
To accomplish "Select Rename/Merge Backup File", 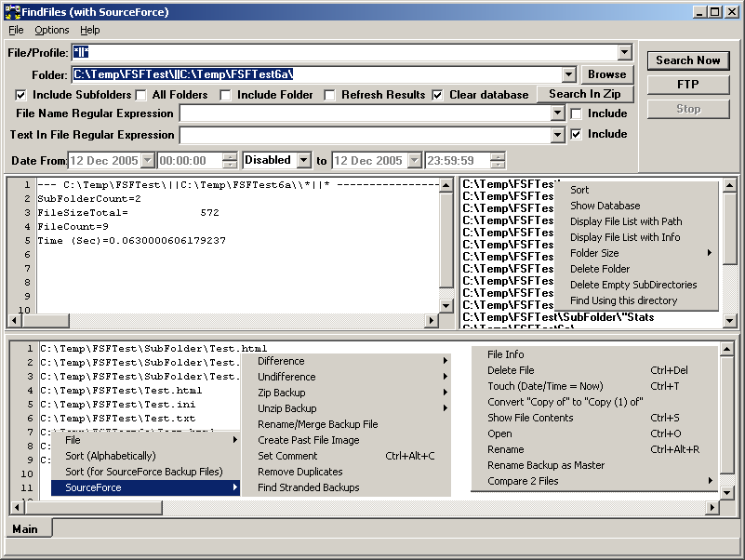I will 346,424.
